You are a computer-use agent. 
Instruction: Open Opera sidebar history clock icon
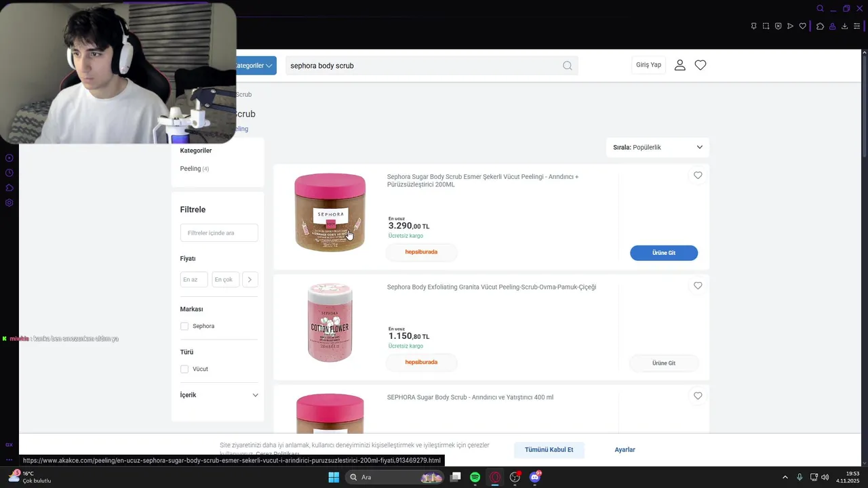click(9, 173)
